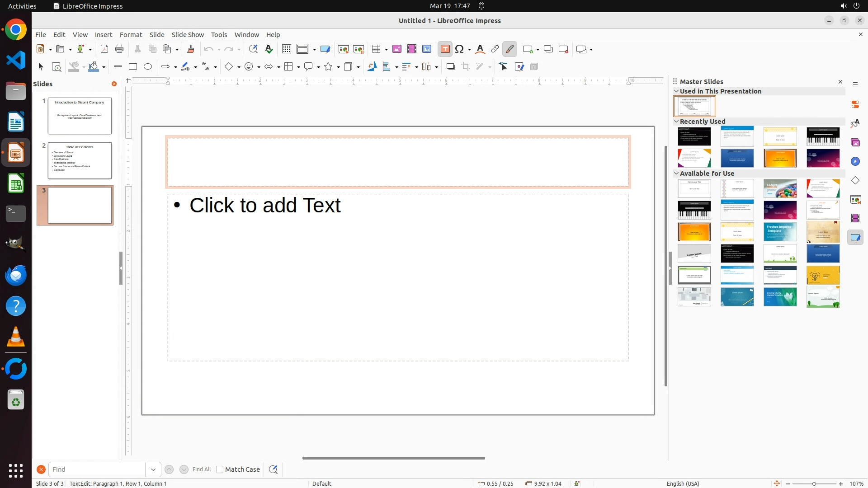
Task: Open the Format menu
Action: click(x=131, y=35)
